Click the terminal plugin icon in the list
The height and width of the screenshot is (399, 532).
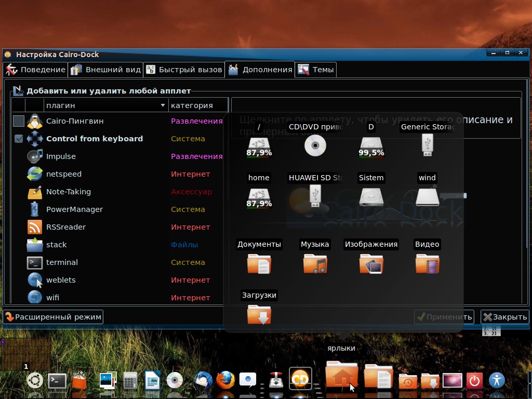tap(35, 262)
